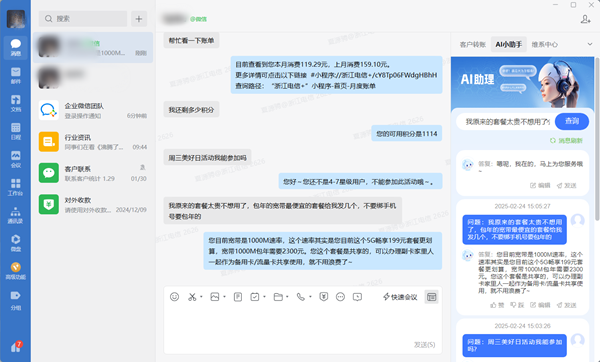Screen dimensions: 600x362
Task: Open the emoji picker in chat toolbar
Action: click(x=174, y=297)
